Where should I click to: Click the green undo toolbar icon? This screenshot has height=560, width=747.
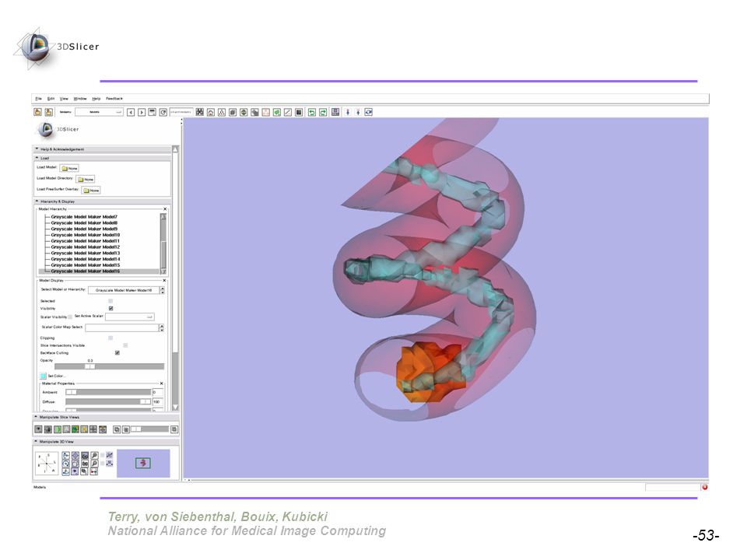pos(311,112)
